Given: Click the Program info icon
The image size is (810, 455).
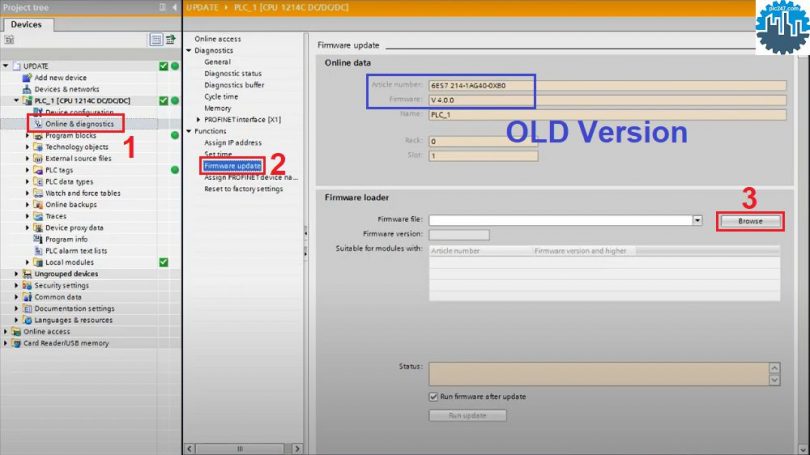Looking at the screenshot, I should coord(38,239).
